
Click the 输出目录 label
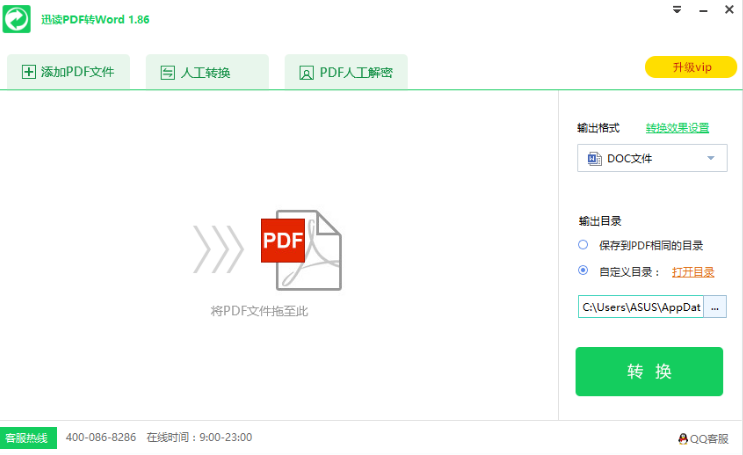pyautogui.click(x=600, y=221)
